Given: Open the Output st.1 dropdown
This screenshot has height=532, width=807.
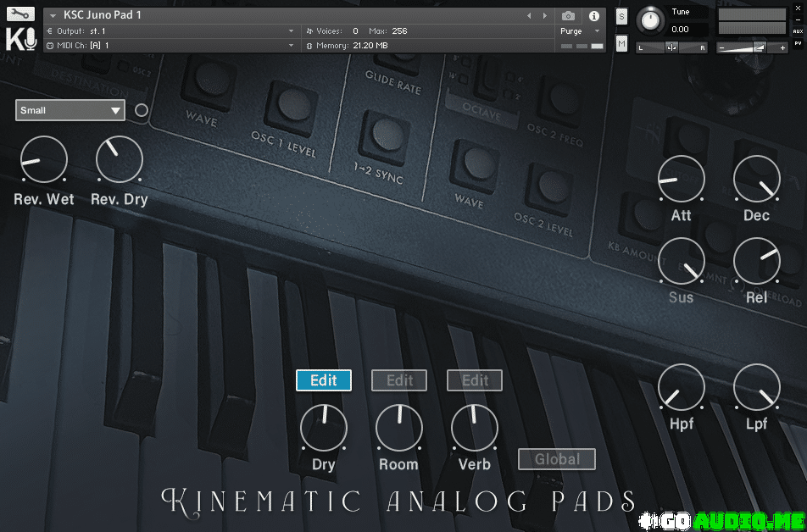Looking at the screenshot, I should (x=170, y=30).
